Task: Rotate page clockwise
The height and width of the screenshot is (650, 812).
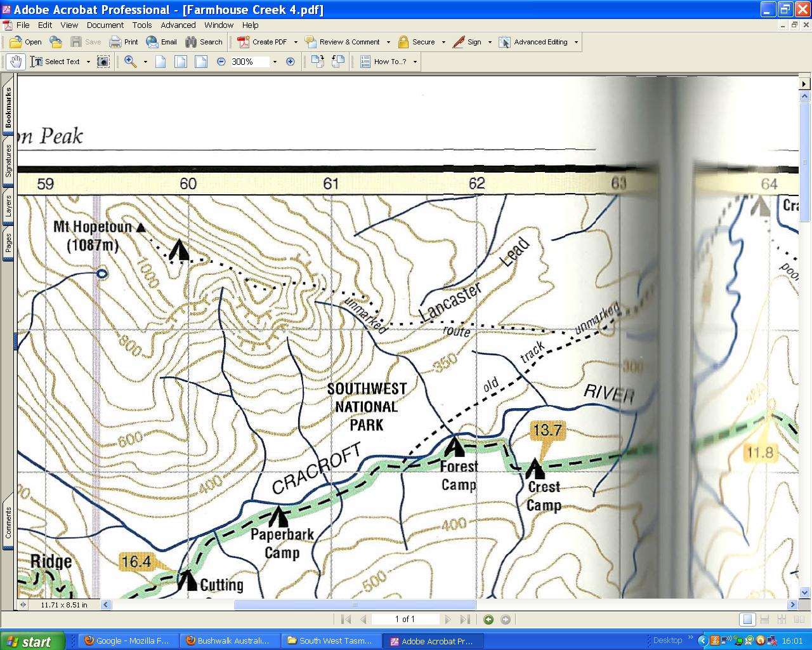Action: click(318, 62)
